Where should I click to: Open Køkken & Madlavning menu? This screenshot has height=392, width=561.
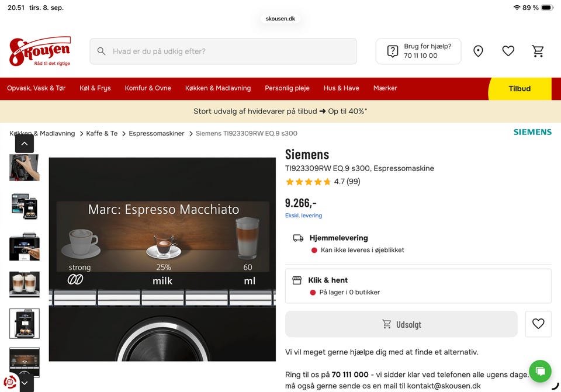[218, 88]
